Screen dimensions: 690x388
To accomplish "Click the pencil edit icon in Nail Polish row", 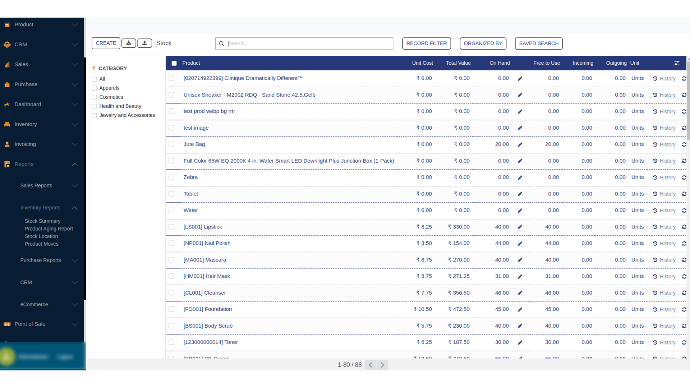I will [x=520, y=244].
